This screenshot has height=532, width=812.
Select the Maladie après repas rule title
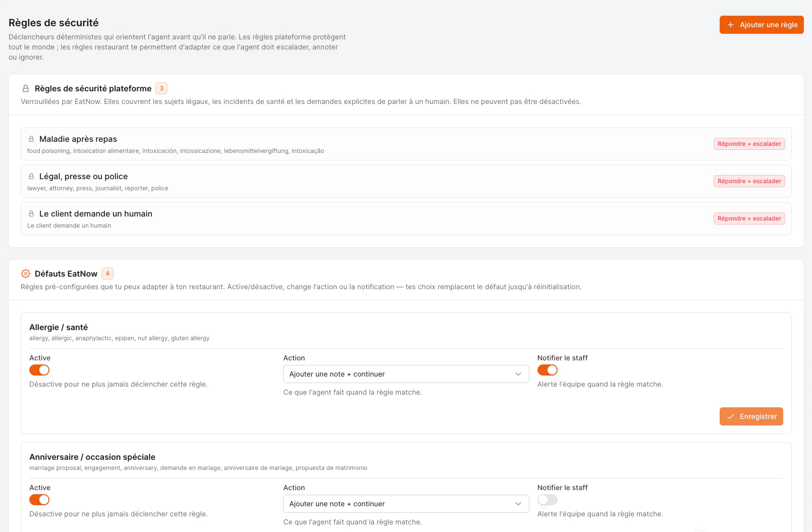[x=78, y=139]
